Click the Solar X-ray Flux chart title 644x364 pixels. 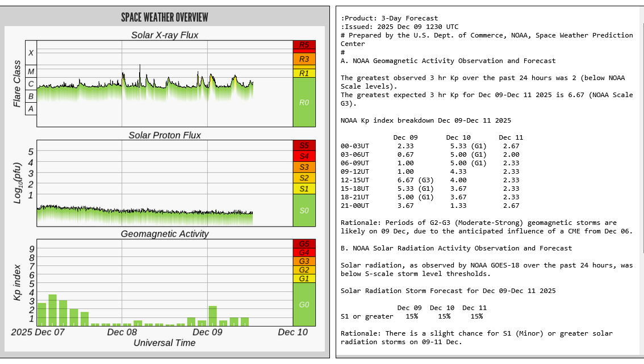[x=165, y=35]
